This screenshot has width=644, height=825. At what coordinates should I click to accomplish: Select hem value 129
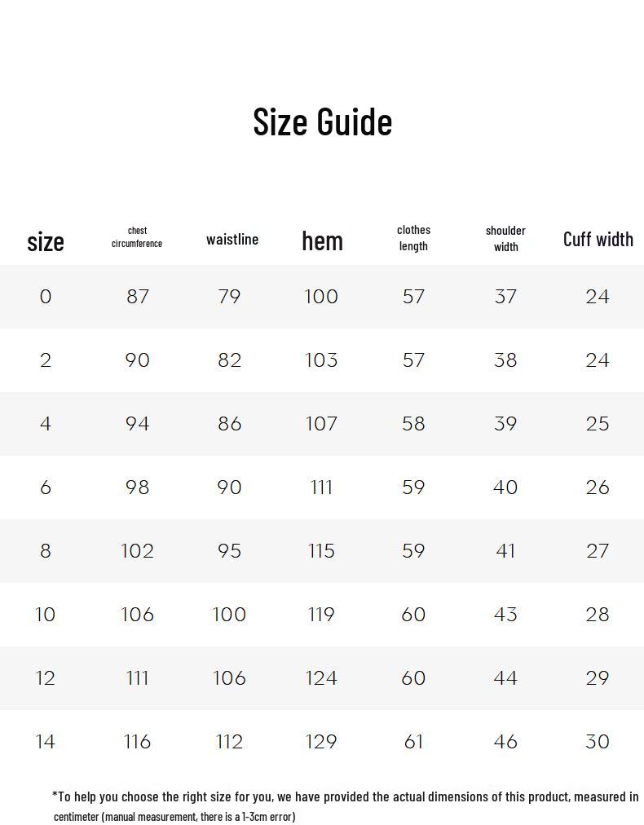(x=321, y=742)
